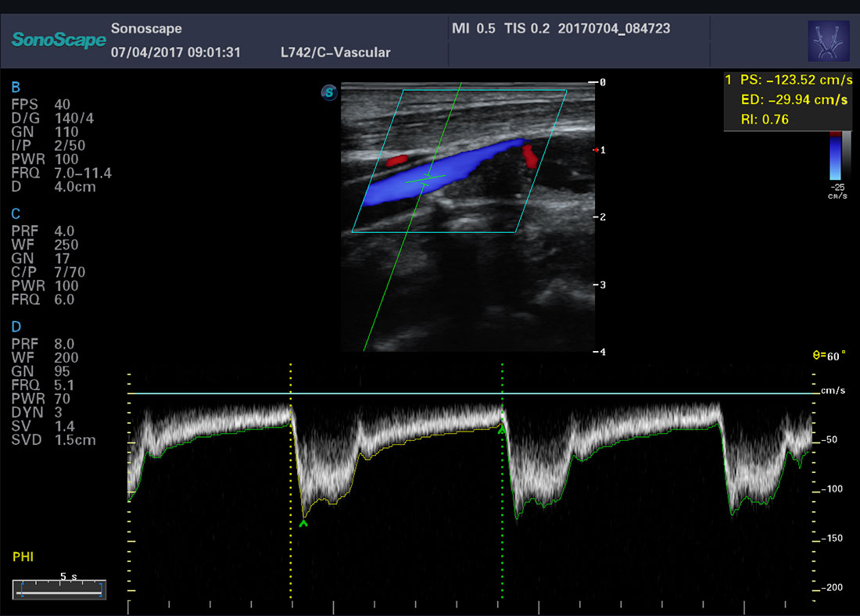This screenshot has width=860, height=616.
Task: Click the FPS 40 parameter
Action: click(x=41, y=104)
